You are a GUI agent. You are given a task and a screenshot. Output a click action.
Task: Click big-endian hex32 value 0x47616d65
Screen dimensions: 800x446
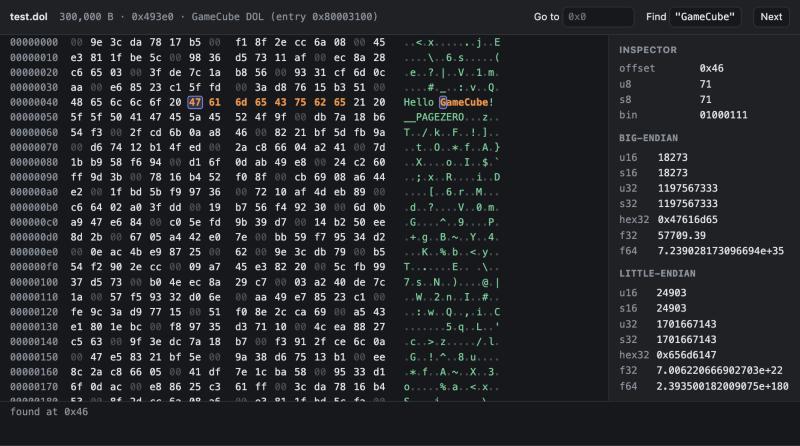coord(687,219)
